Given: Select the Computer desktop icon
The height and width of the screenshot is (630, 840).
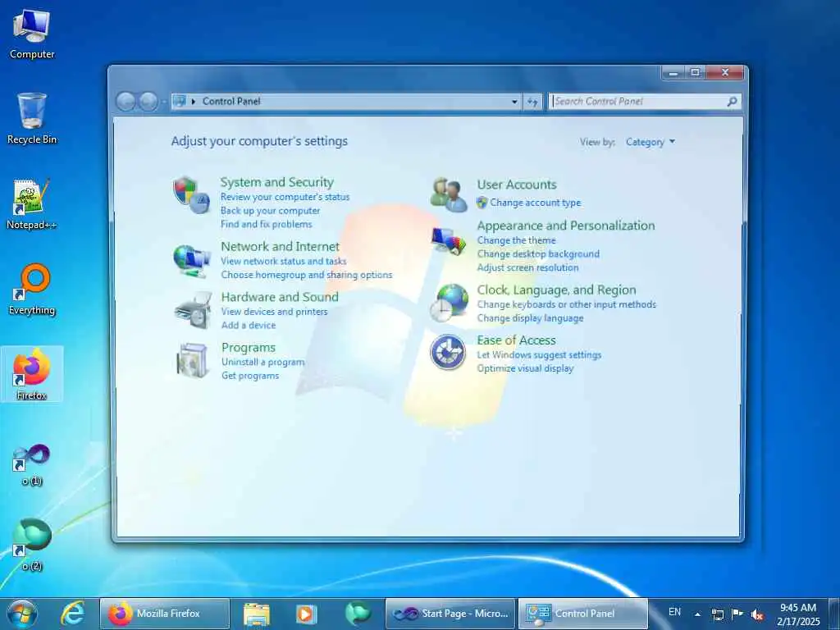Looking at the screenshot, I should 32,33.
